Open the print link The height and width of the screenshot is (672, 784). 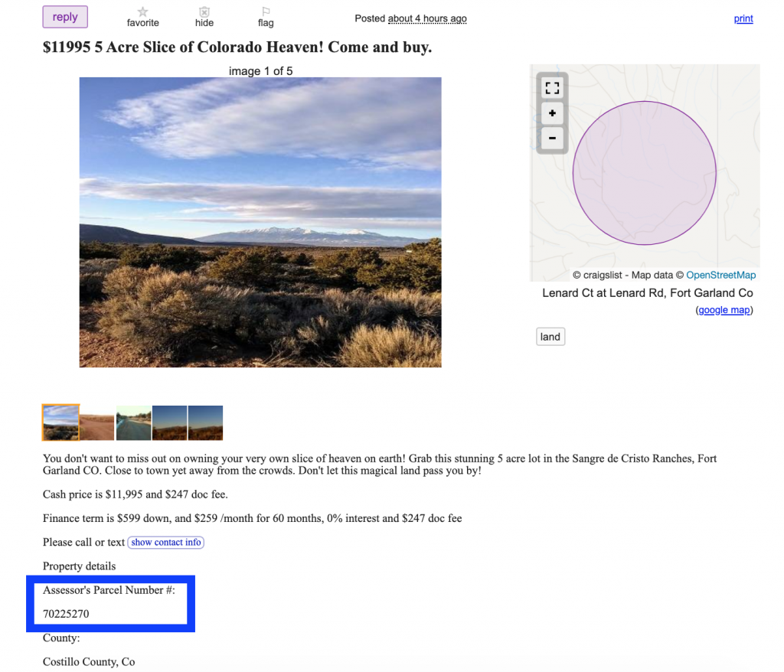click(743, 18)
